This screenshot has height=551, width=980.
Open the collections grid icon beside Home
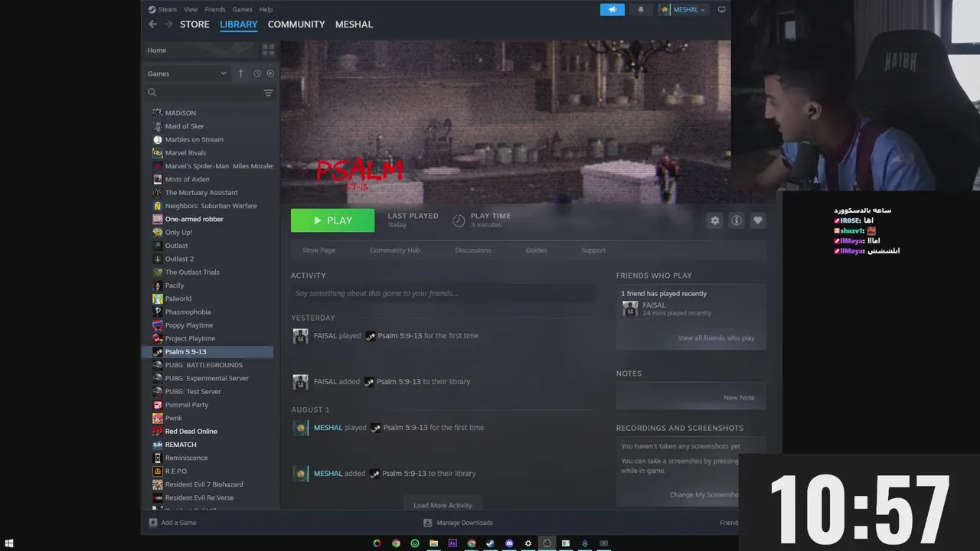(268, 50)
